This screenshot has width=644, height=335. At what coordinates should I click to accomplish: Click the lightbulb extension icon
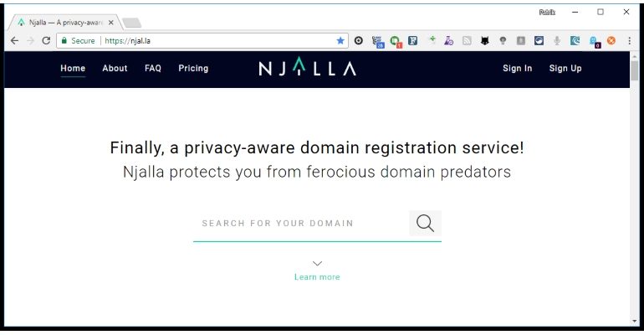pyautogui.click(x=503, y=40)
